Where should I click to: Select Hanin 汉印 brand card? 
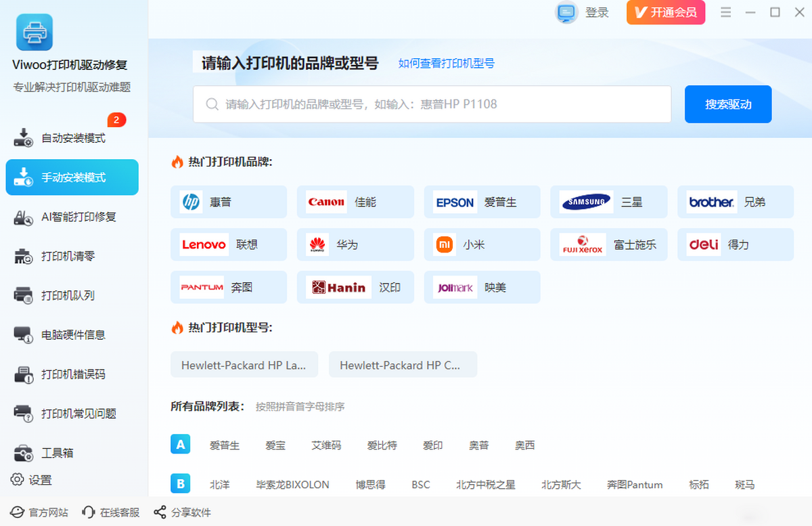click(x=355, y=287)
